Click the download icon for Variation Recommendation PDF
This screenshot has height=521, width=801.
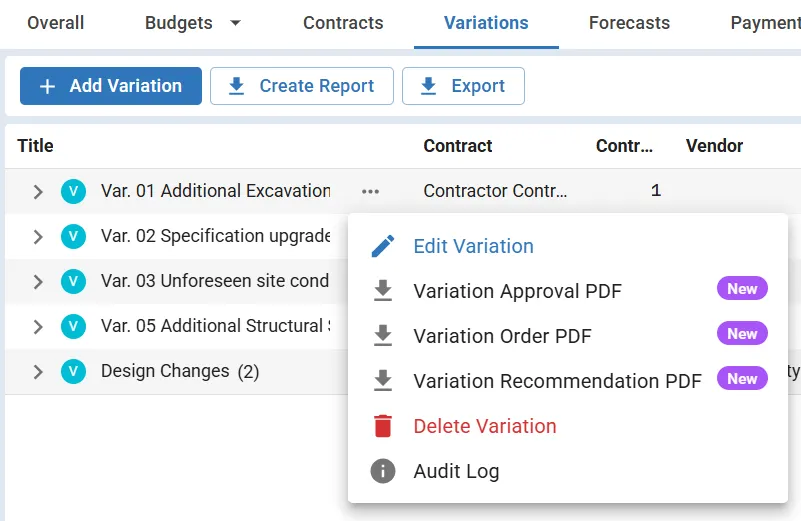click(x=383, y=381)
